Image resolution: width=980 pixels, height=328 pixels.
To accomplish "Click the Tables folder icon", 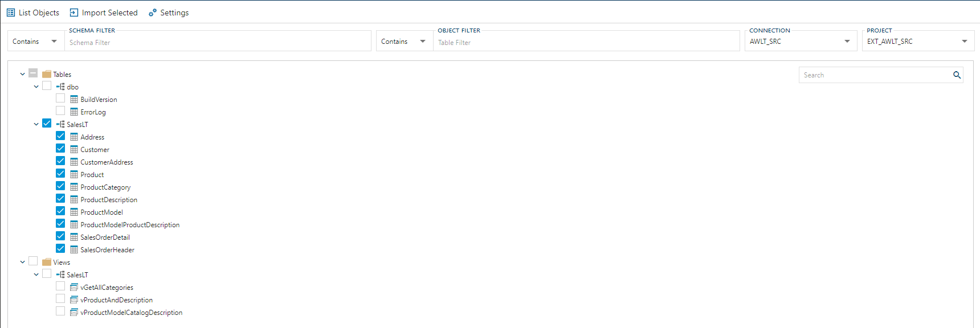I will [x=47, y=75].
